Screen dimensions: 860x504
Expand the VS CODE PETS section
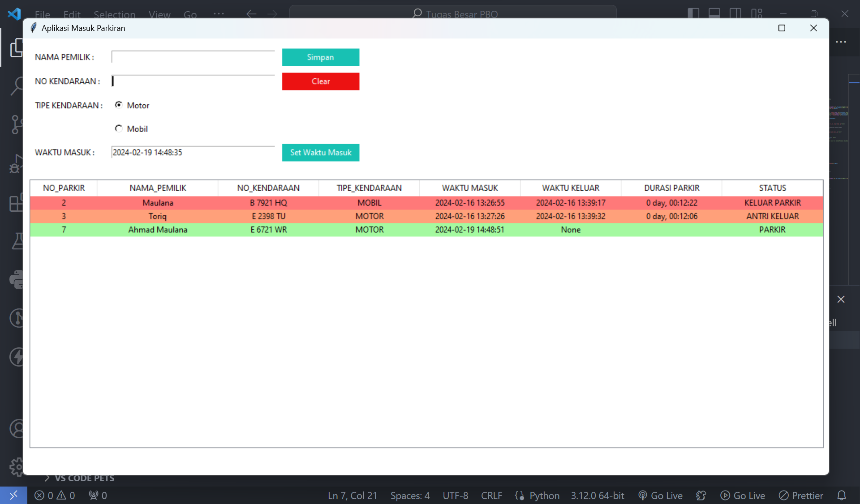[x=84, y=478]
